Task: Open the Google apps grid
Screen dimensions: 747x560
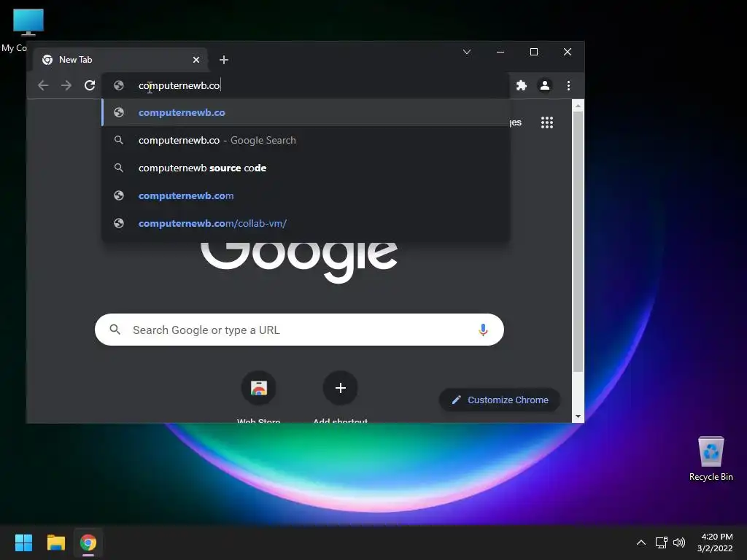Action: [x=547, y=122]
